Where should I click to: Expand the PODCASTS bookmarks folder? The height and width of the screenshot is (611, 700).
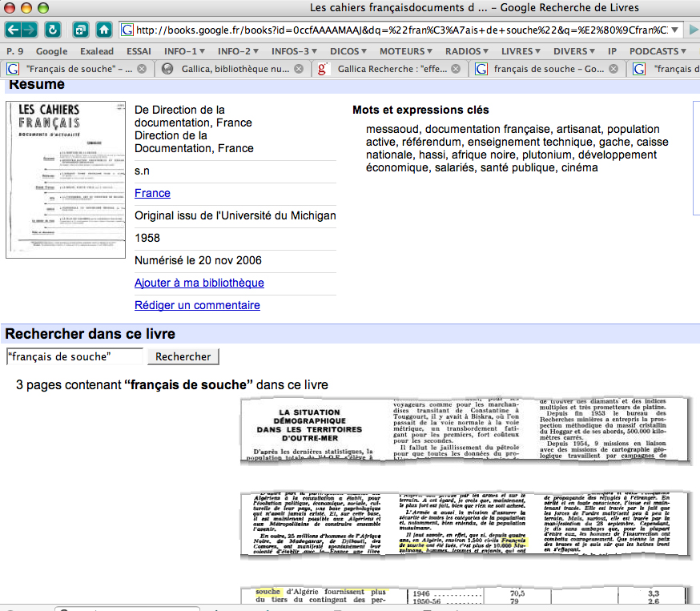[658, 51]
